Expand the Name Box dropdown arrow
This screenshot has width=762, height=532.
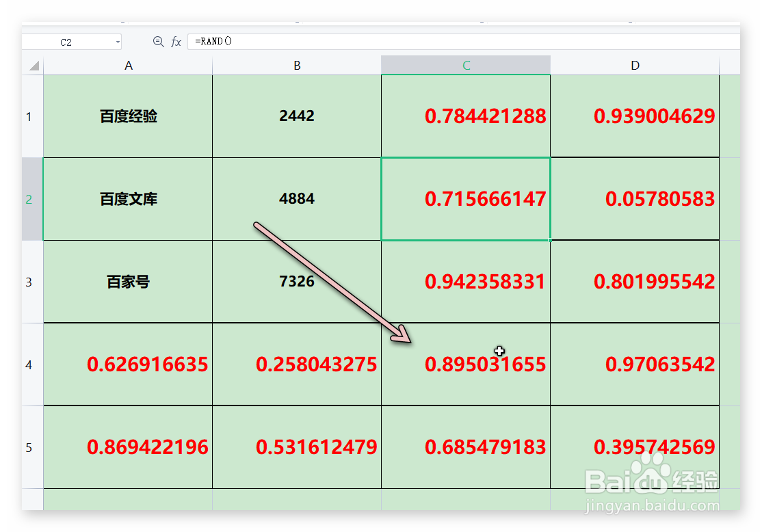(118, 42)
